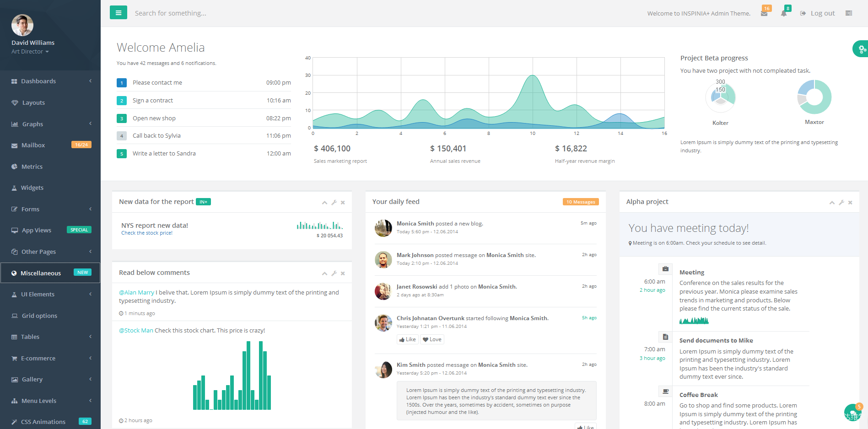Open bell notifications icon with 8 badge
This screenshot has width=868, height=429.
click(784, 13)
